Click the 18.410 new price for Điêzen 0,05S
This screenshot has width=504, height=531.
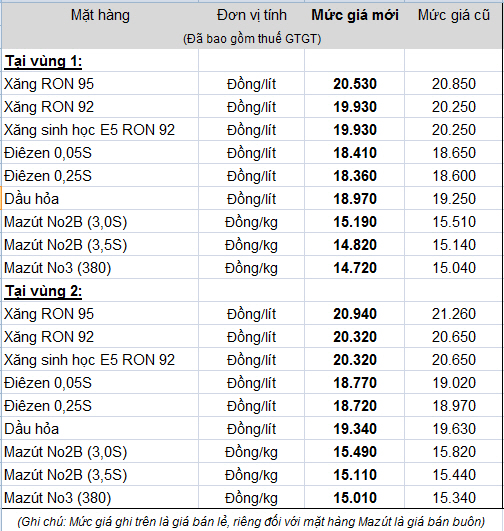[x=355, y=153]
